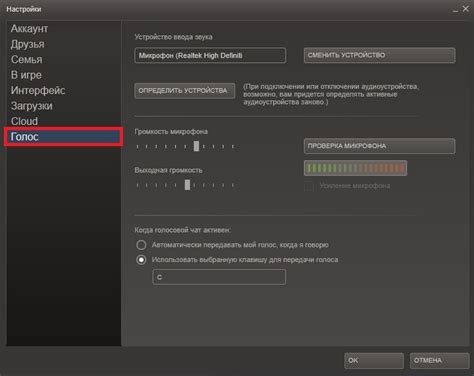Image resolution: width=474 pixels, height=376 pixels.
Task: Confirm settings with the OK button
Action: (374, 361)
